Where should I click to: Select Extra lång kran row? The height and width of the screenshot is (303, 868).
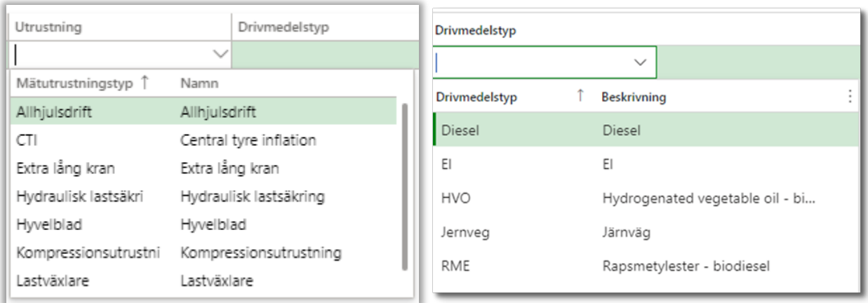[65, 168]
